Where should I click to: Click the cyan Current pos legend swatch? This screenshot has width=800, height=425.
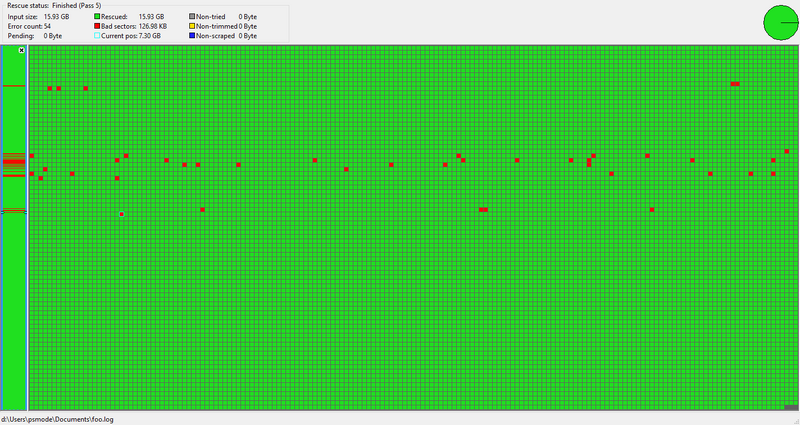(x=97, y=36)
